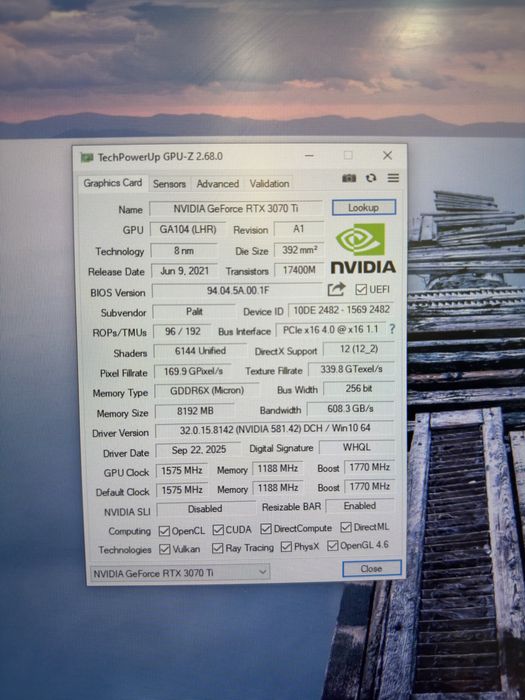Click the ROPs/TMUs value 96 / 192
Viewport: 525px width, 700px height.
click(183, 332)
